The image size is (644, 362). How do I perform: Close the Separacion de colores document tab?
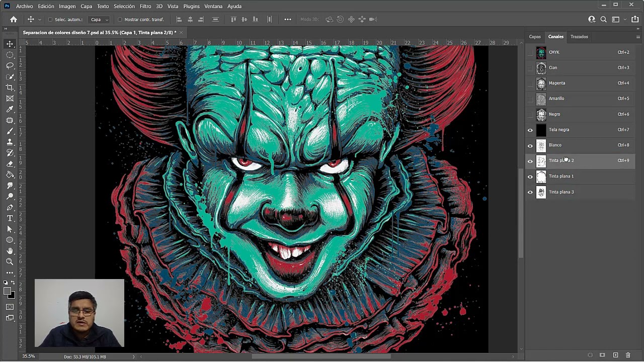[181, 33]
